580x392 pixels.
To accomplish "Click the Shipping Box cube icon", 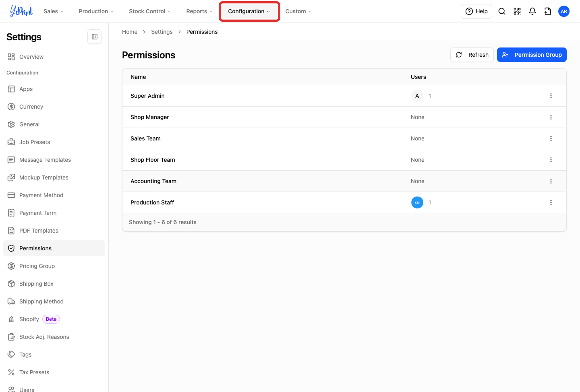I will pos(11,284).
